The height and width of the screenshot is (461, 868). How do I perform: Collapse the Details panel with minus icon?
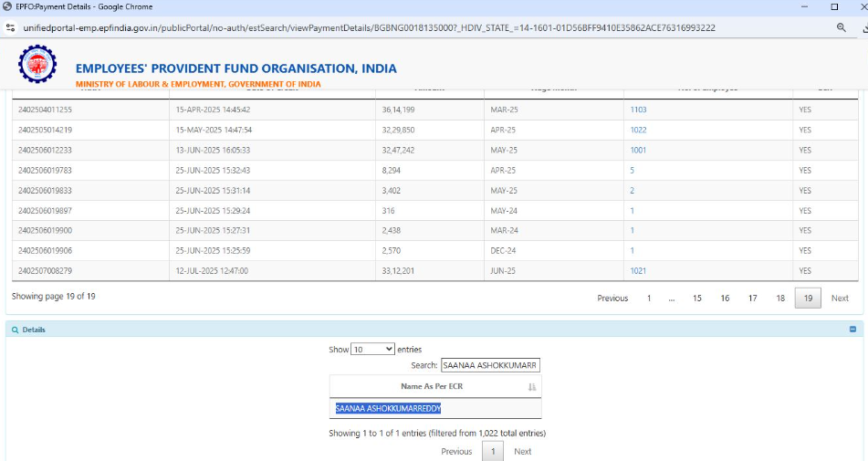[x=852, y=330]
